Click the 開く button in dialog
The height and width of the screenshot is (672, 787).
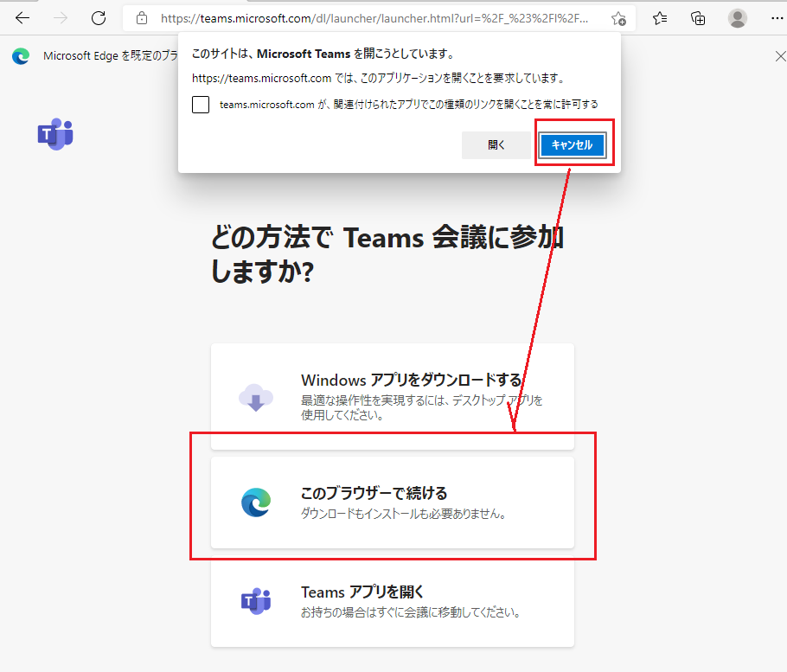pyautogui.click(x=496, y=145)
